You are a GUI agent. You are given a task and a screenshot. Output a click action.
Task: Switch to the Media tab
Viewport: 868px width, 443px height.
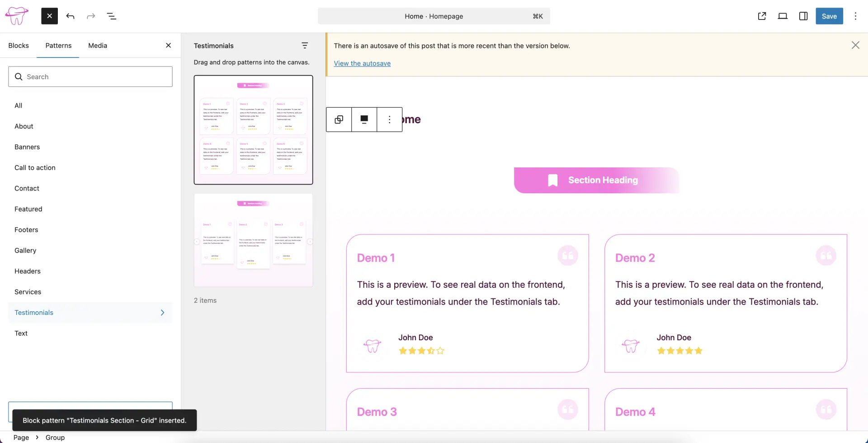coord(98,45)
